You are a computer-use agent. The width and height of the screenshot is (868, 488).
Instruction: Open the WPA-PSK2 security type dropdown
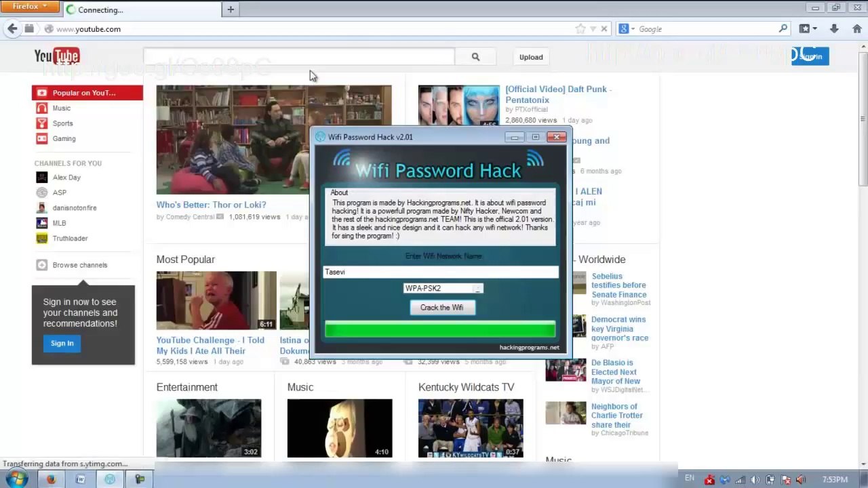click(x=443, y=288)
